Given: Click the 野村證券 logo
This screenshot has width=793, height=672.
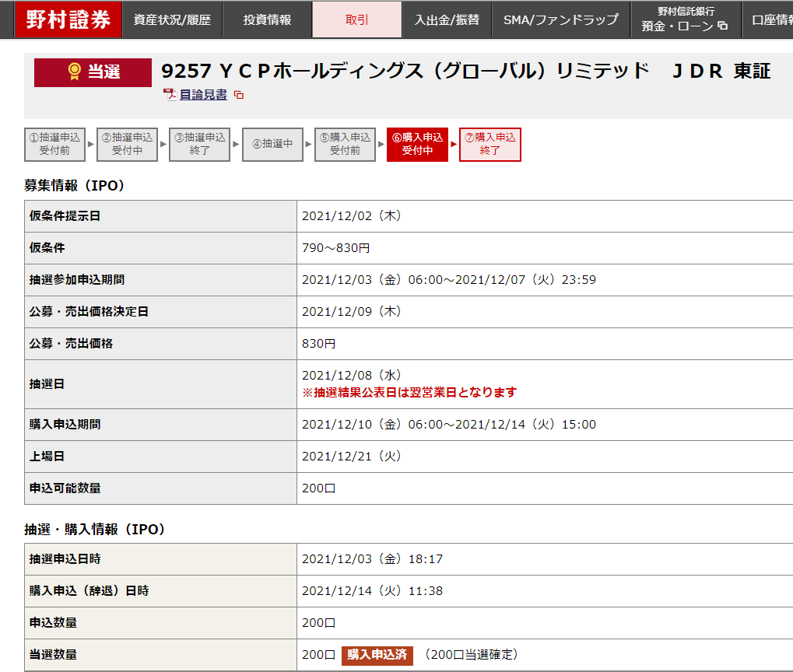Looking at the screenshot, I should 68,19.
